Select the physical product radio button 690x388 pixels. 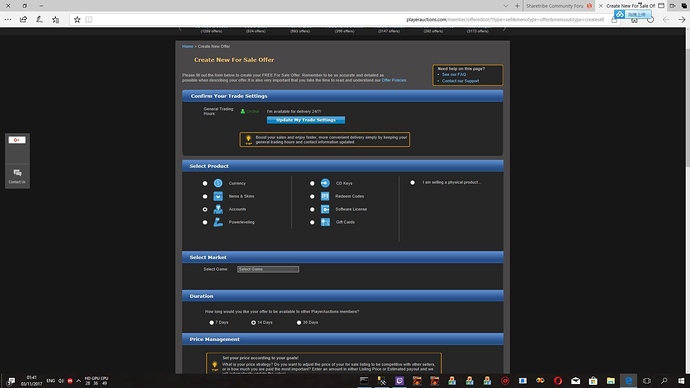point(412,183)
